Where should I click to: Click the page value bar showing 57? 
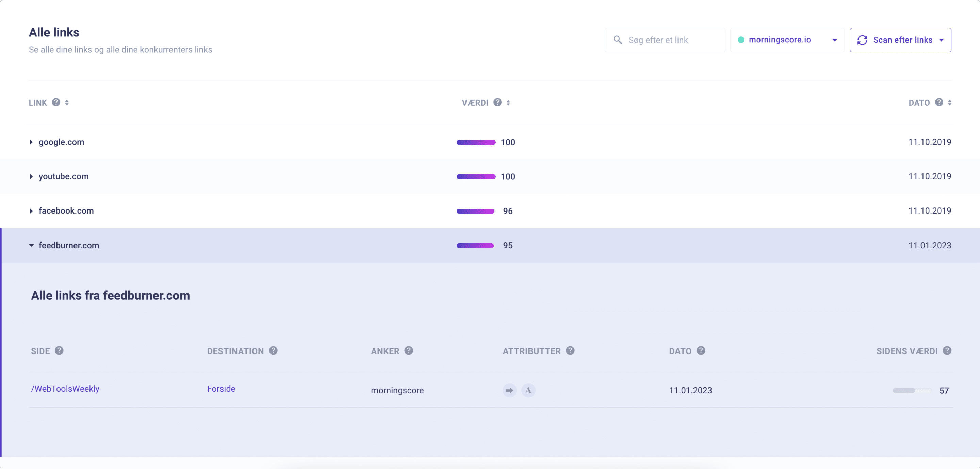pyautogui.click(x=912, y=390)
